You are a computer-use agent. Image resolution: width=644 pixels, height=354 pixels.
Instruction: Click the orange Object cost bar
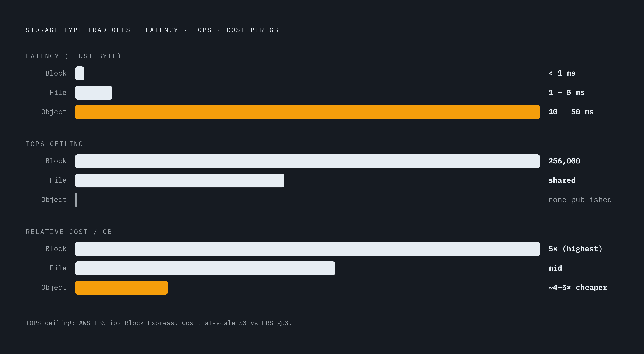tap(121, 288)
